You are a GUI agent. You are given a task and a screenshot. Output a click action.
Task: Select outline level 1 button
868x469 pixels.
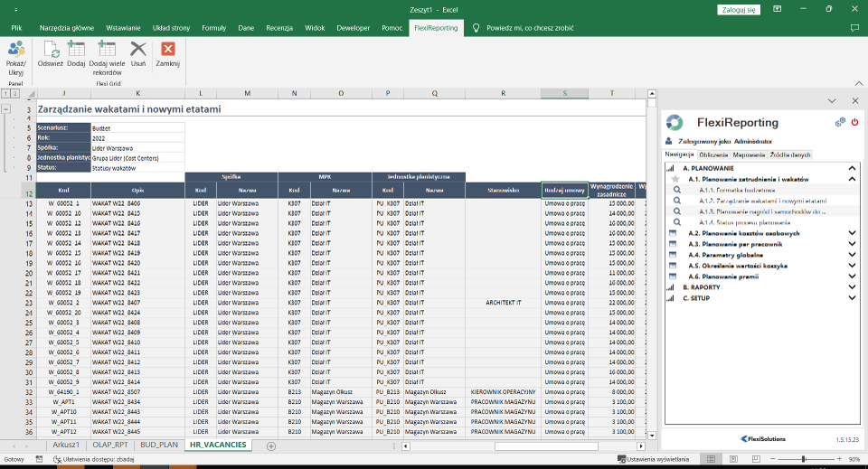(x=5, y=93)
